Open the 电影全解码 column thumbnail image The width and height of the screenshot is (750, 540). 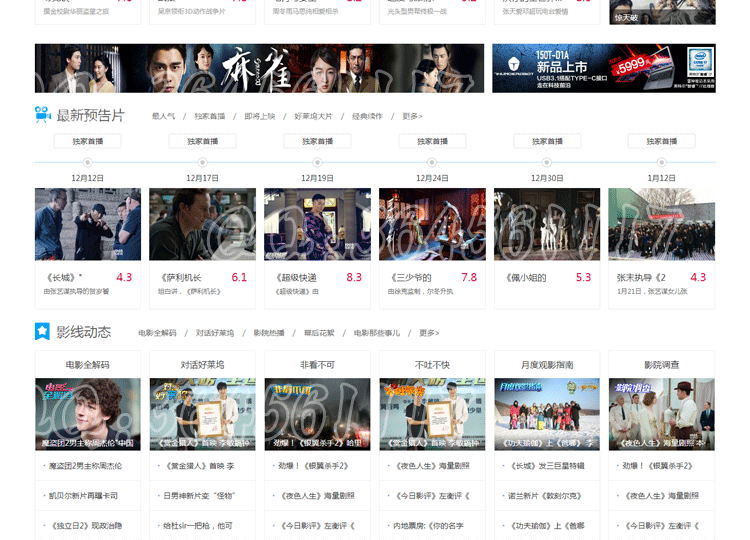coord(88,414)
